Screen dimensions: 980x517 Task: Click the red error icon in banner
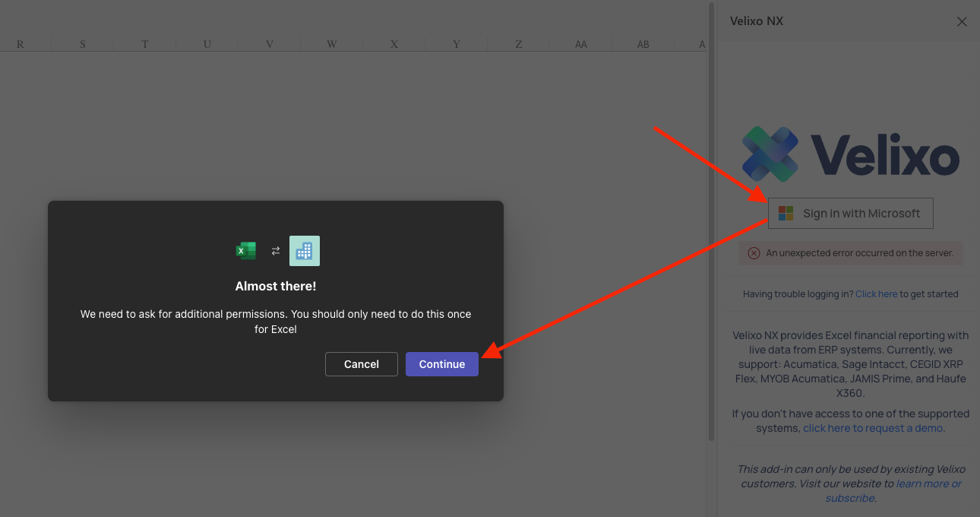(754, 253)
